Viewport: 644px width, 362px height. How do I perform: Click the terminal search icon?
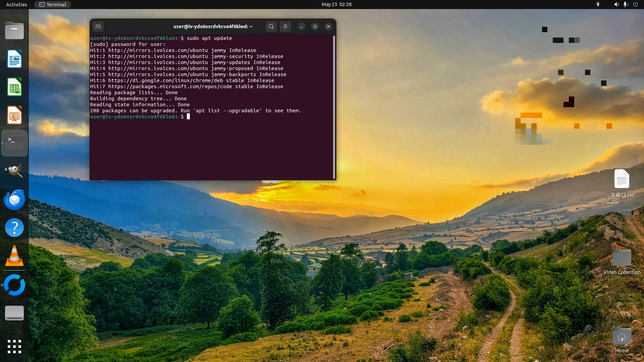pos(271,26)
